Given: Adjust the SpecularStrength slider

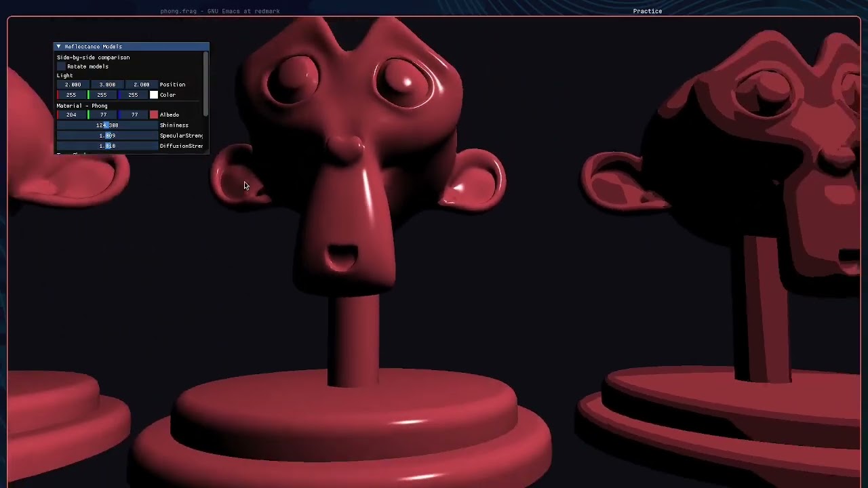Looking at the screenshot, I should coord(107,136).
